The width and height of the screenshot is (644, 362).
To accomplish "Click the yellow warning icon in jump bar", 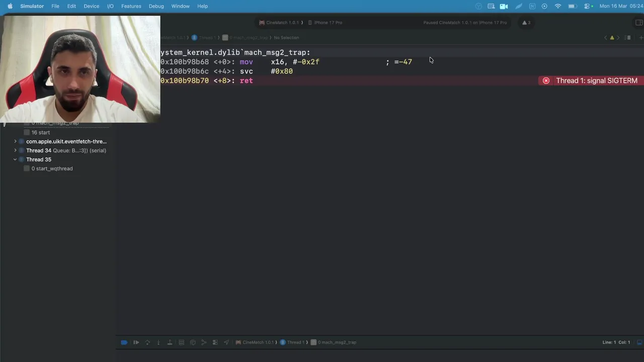I will click(612, 38).
